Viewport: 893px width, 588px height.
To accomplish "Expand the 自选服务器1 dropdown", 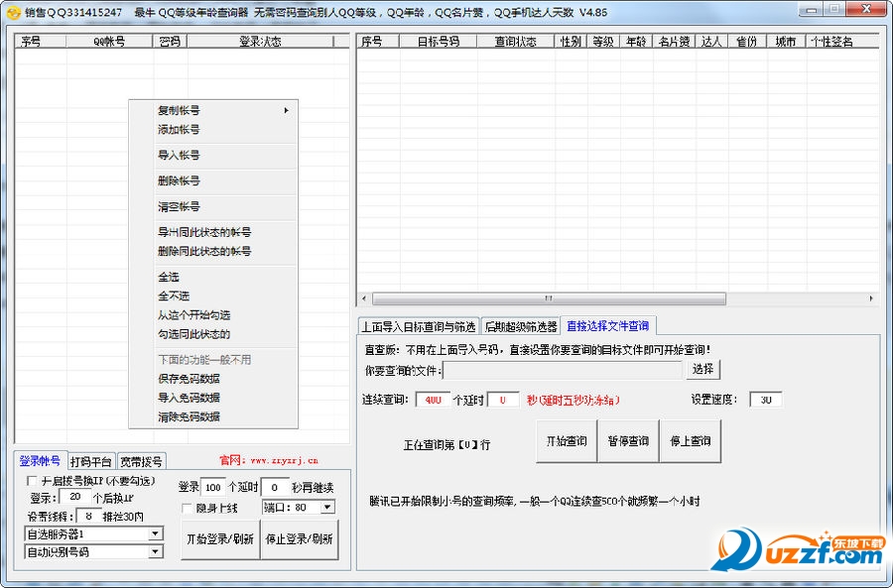I will [155, 533].
